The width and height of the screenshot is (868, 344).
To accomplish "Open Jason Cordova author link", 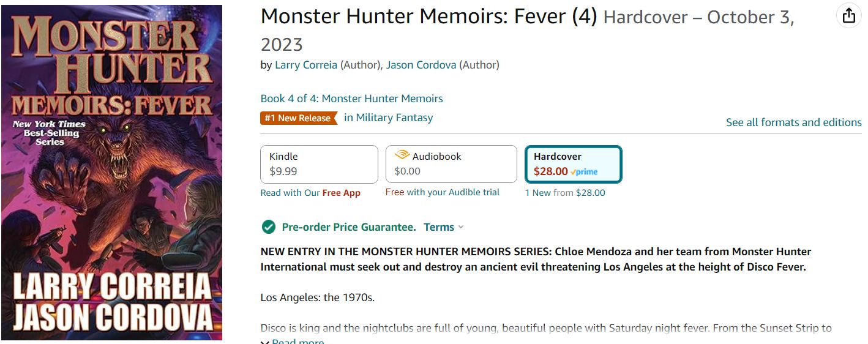I will point(421,65).
